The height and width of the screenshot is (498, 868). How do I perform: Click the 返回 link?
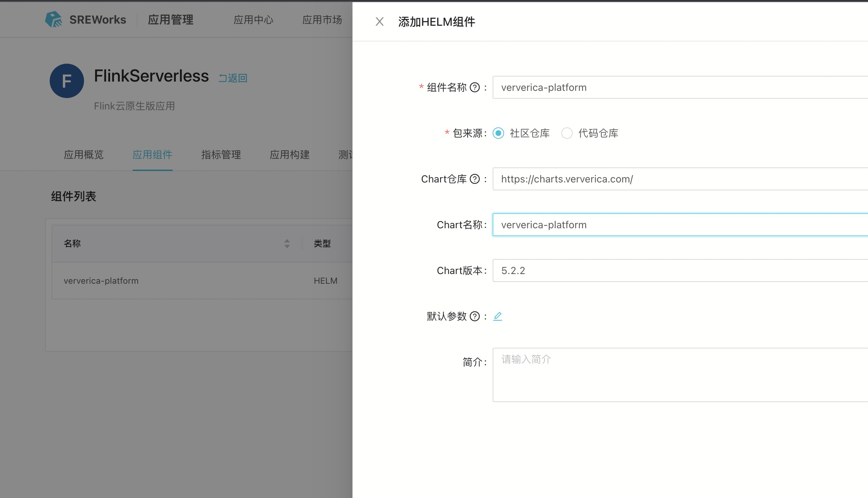[233, 78]
